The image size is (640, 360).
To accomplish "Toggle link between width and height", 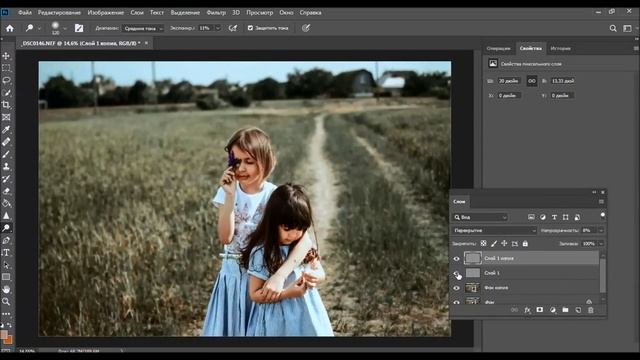I will (531, 81).
